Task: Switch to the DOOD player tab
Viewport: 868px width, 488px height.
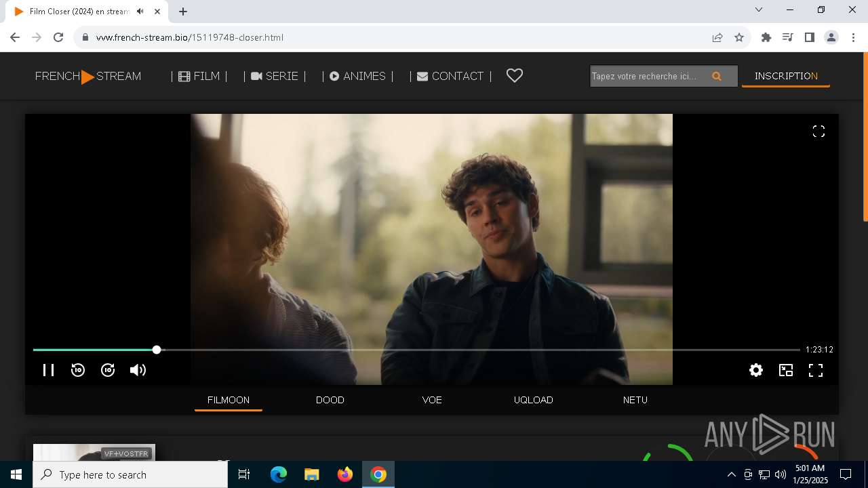Action: tap(330, 400)
